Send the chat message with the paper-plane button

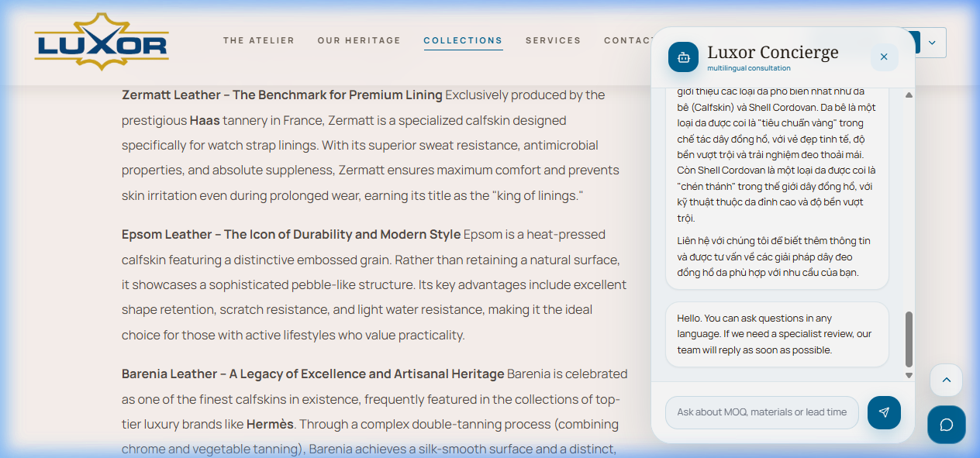click(884, 412)
